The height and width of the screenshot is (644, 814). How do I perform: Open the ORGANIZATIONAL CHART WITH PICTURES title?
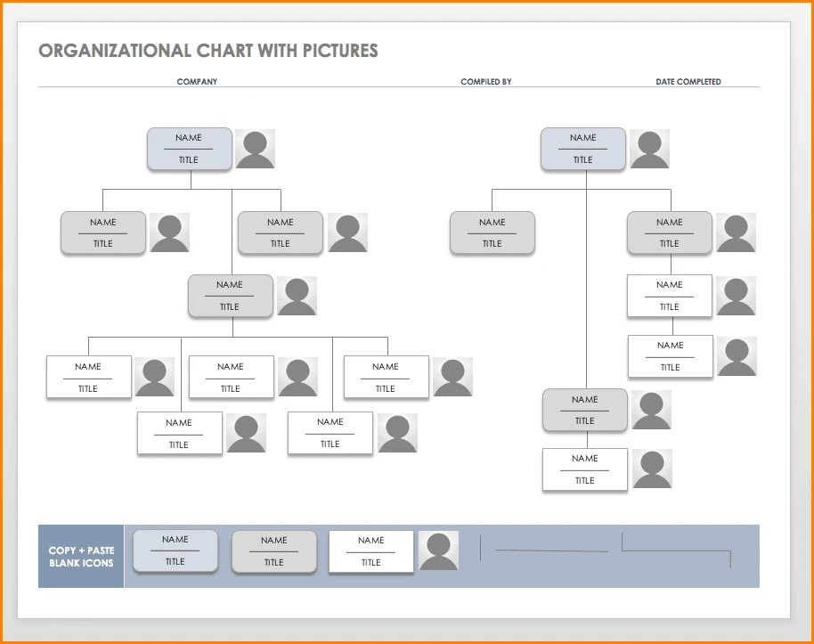click(x=208, y=51)
